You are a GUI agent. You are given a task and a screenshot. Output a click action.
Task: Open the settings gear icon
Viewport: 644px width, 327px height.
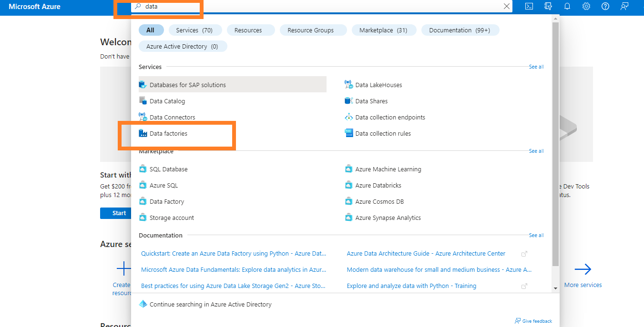click(x=586, y=7)
